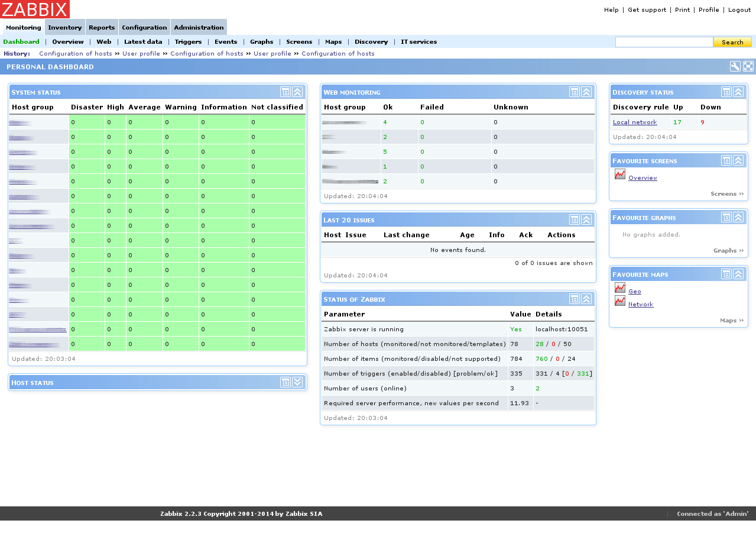Open the Triggers submenu item
Image resolution: width=756 pixels, height=546 pixels.
tap(188, 42)
